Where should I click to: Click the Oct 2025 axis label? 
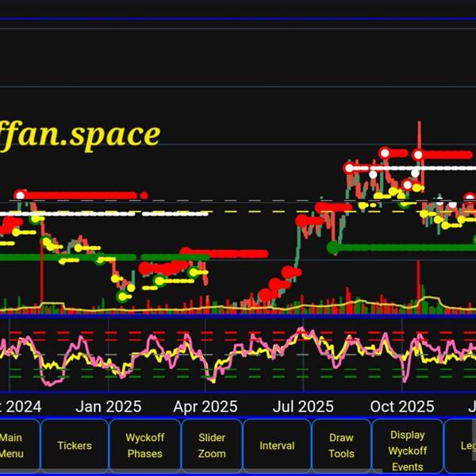(402, 406)
